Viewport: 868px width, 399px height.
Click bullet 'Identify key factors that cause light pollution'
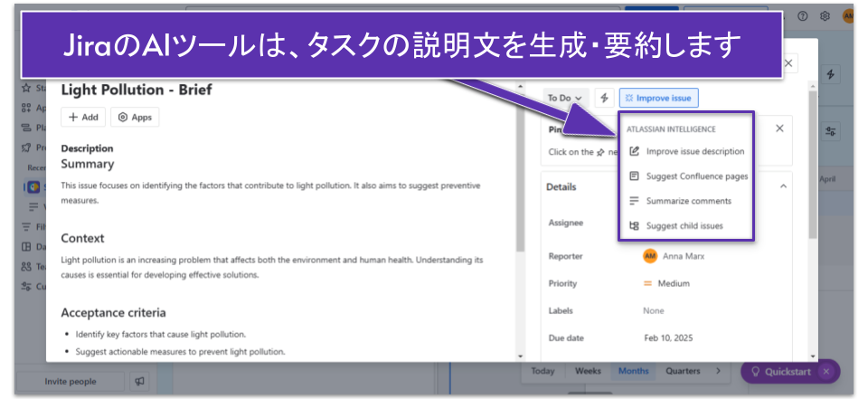(x=161, y=335)
